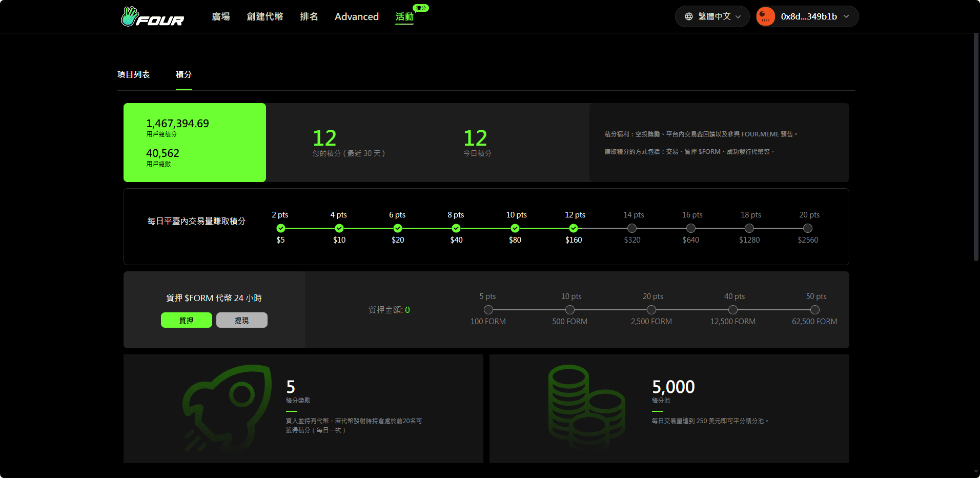Click the chevron beside wallet address
The height and width of the screenshot is (478, 980).
(846, 16)
